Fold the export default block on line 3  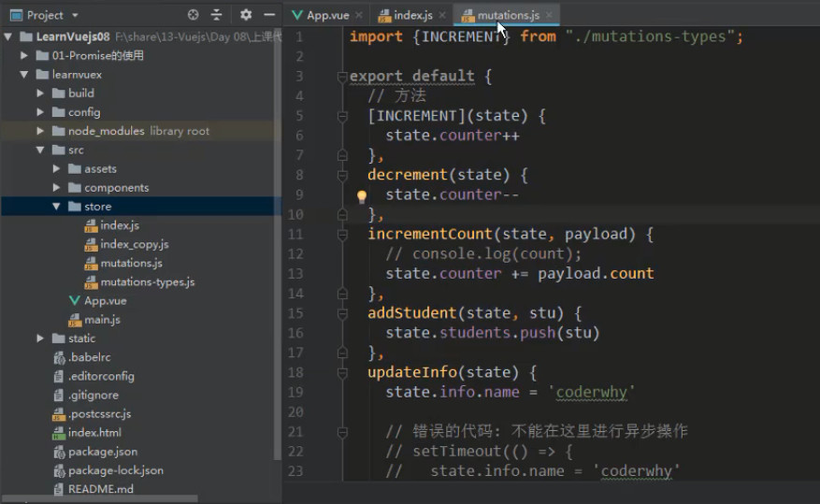342,78
